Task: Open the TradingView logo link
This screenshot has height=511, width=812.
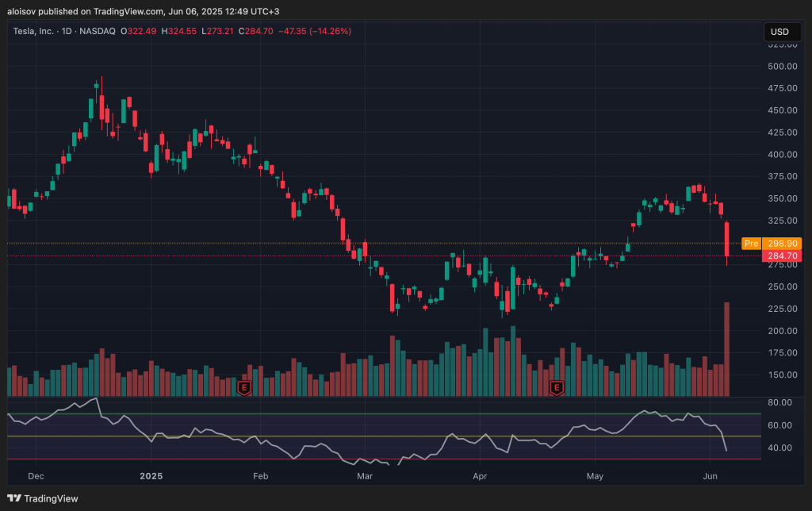Action: 43,498
